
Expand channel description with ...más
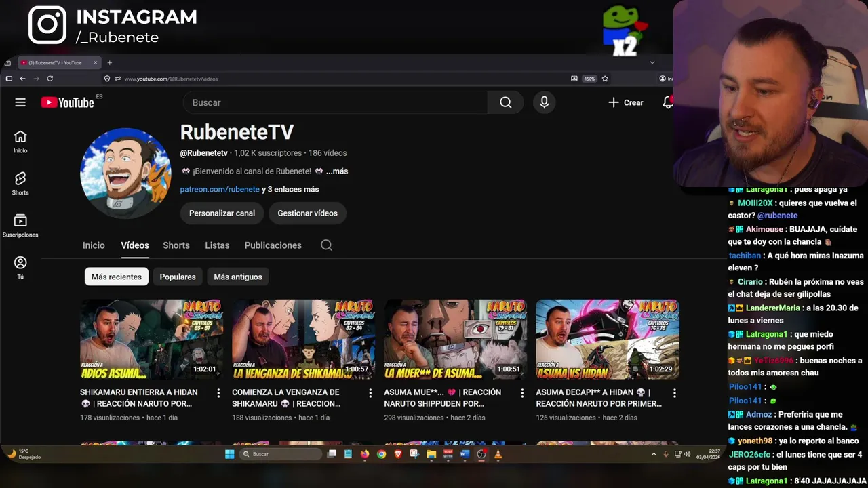tap(337, 171)
